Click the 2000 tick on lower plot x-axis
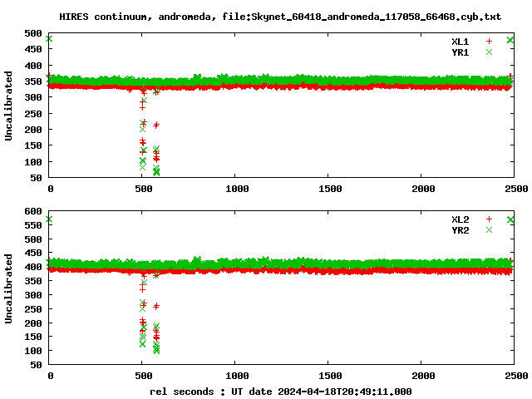The height and width of the screenshot is (399, 532). pos(423,376)
